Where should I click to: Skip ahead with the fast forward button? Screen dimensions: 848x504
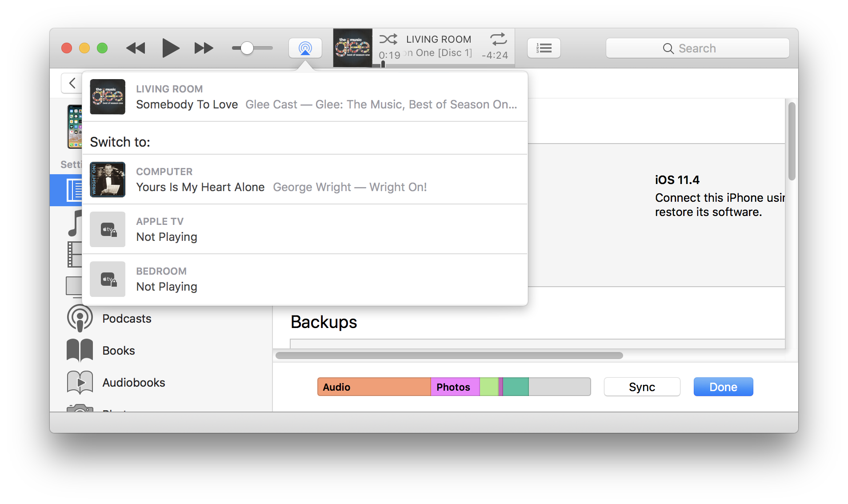pos(204,48)
